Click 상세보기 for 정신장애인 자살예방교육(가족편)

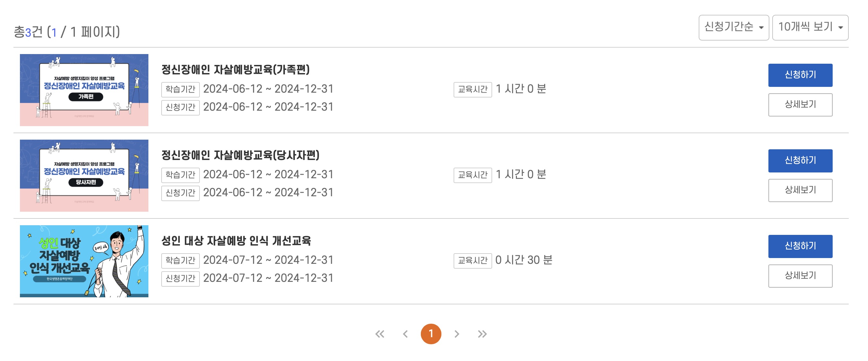pos(801,105)
